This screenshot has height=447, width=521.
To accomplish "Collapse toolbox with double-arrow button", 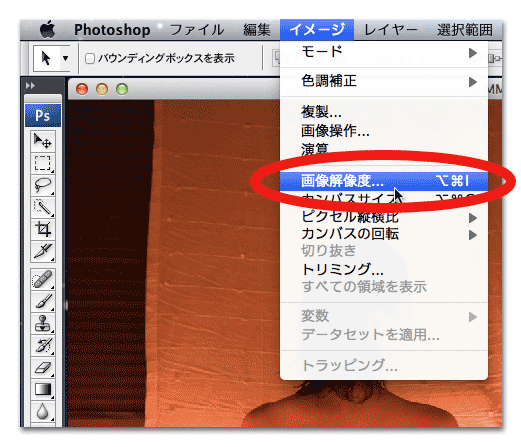I will (30, 86).
